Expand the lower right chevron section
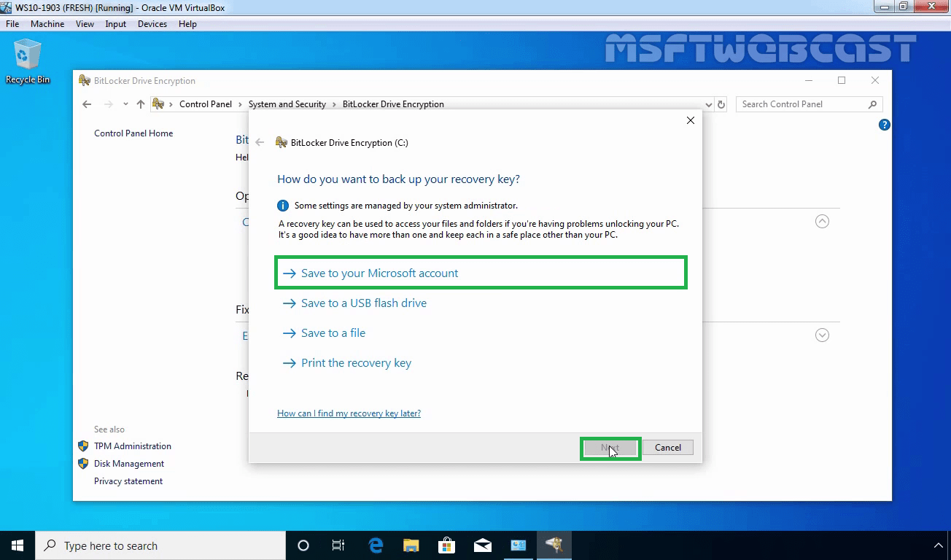The width and height of the screenshot is (951, 560). coord(822,335)
